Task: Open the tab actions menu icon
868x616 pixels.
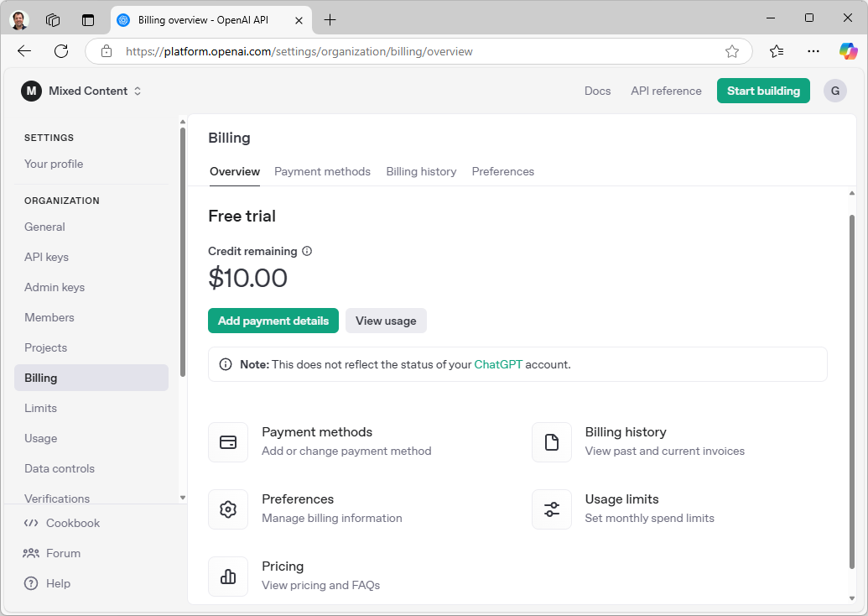Action: point(88,20)
